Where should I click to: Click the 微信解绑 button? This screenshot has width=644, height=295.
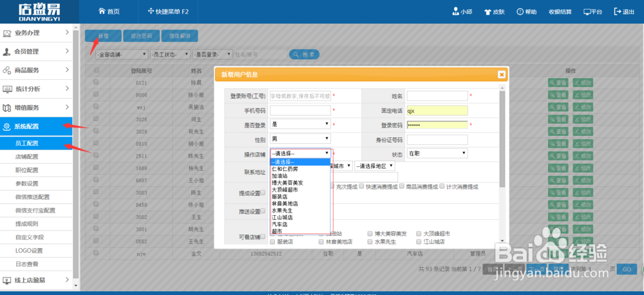180,35
